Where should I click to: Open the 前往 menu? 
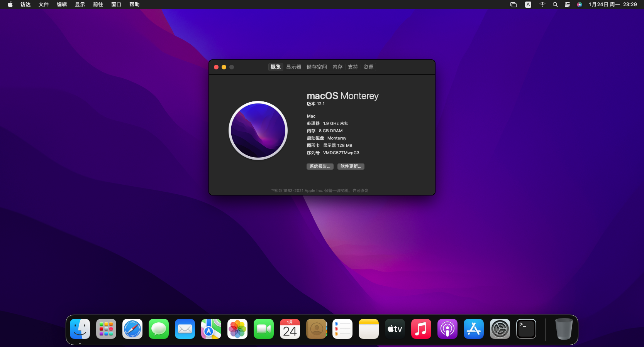click(98, 5)
